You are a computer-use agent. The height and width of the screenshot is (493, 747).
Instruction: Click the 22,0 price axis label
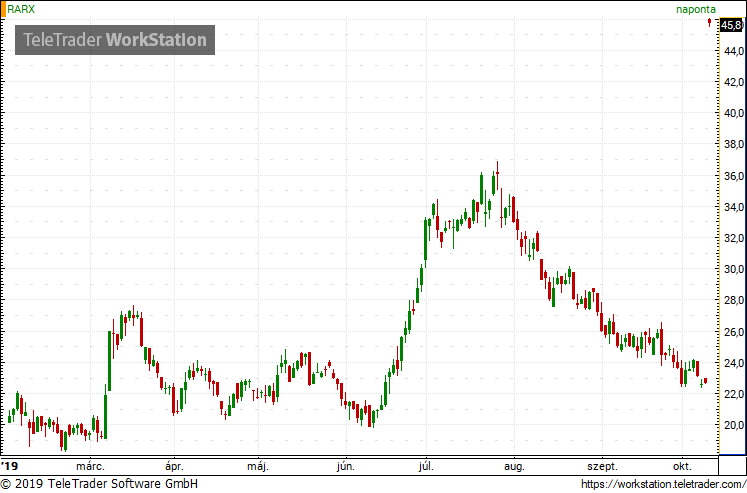tap(734, 394)
